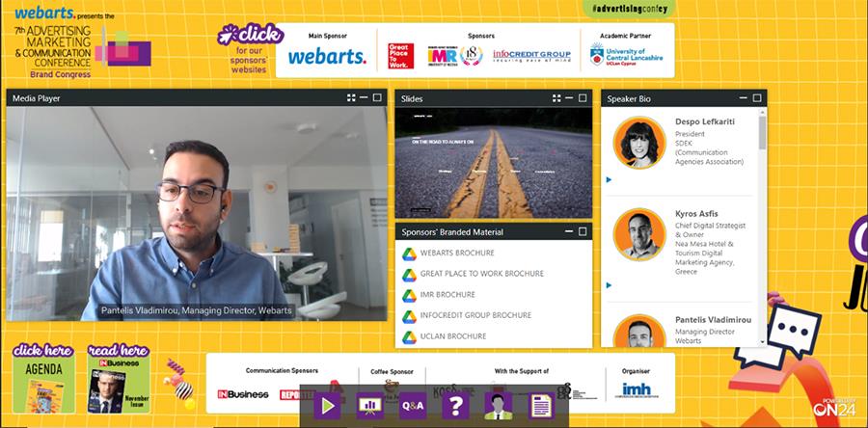Click the Drive icon beside IMR BROCHURE
This screenshot has width=868, height=428.
tap(409, 295)
